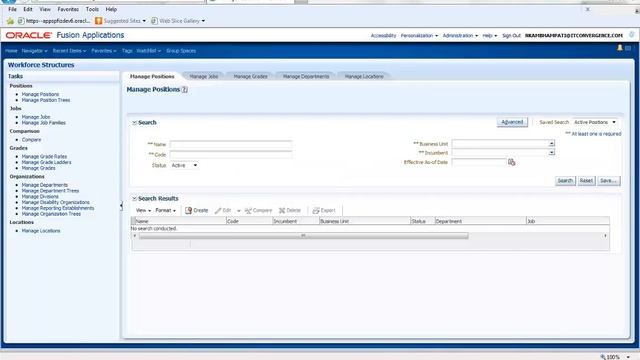Click the notification bell icon
Viewport: 640px width, 360px height.
[x=620, y=48]
